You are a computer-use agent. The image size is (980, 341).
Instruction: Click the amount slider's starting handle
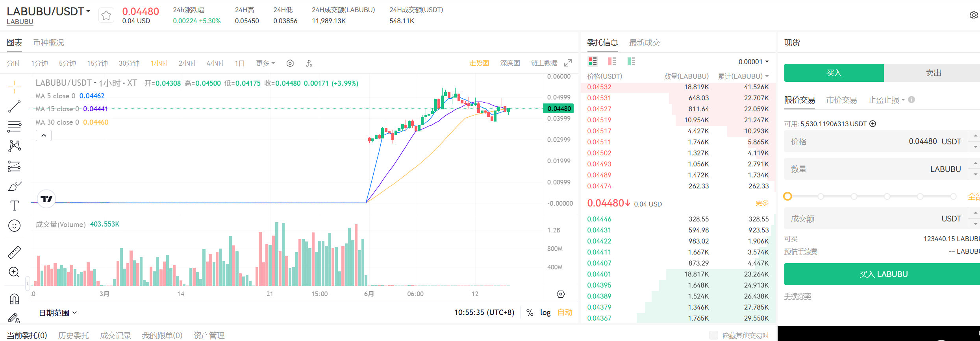point(787,196)
